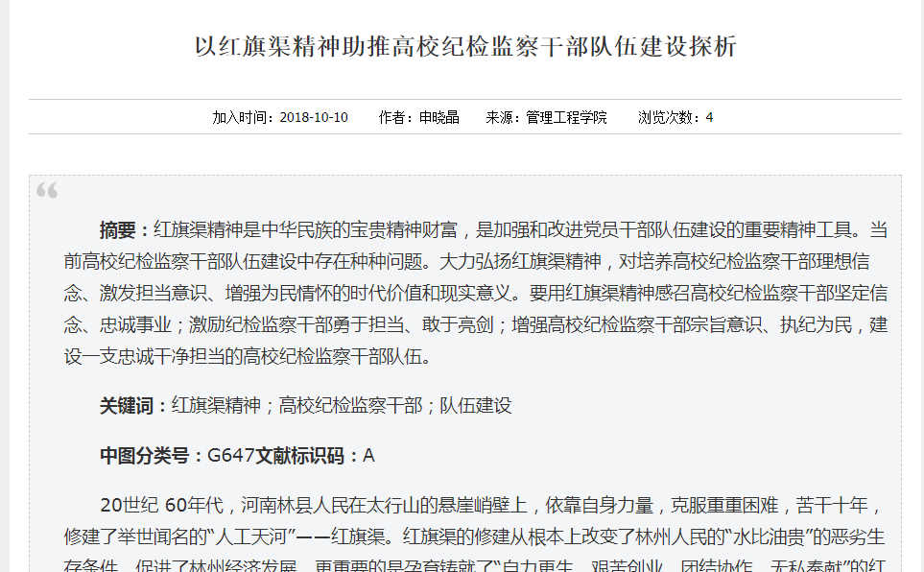Screen dimensions: 924x572
Task: Click the opening quotation mark icon
Action: 47,191
